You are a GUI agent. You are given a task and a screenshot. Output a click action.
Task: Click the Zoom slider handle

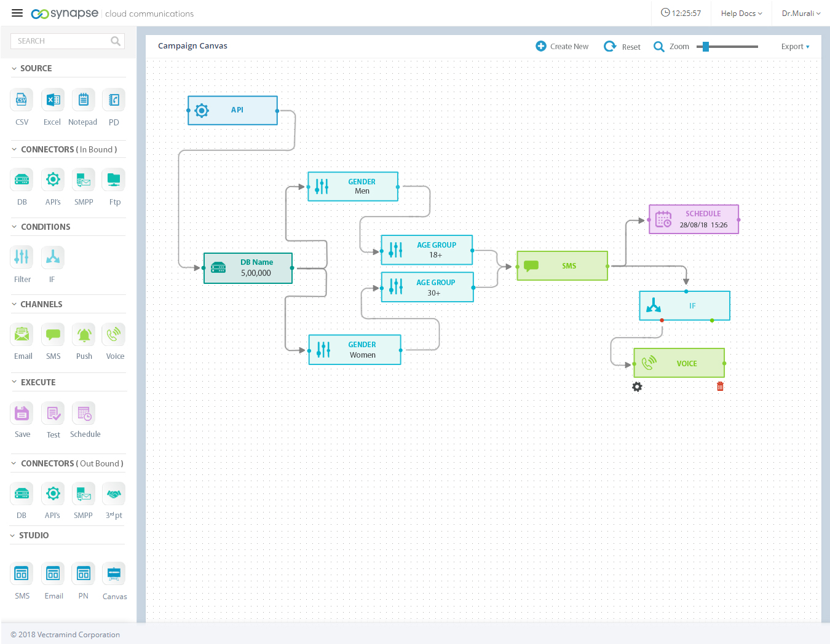pyautogui.click(x=706, y=47)
